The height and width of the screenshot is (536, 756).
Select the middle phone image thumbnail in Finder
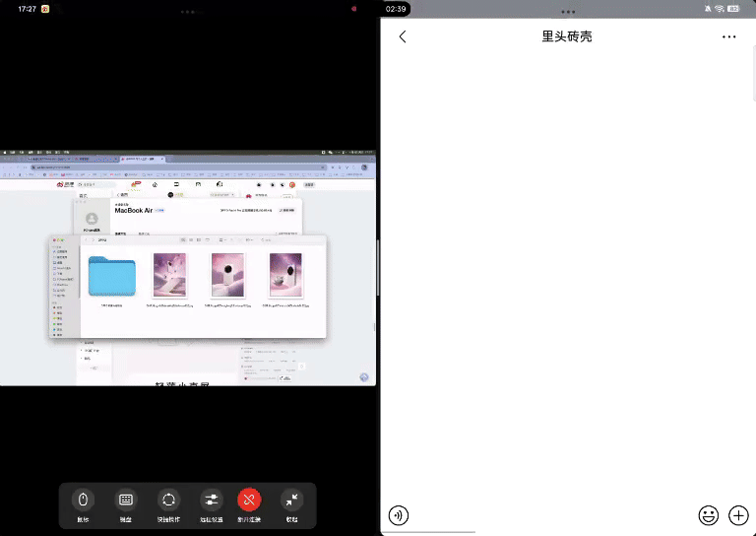227,275
